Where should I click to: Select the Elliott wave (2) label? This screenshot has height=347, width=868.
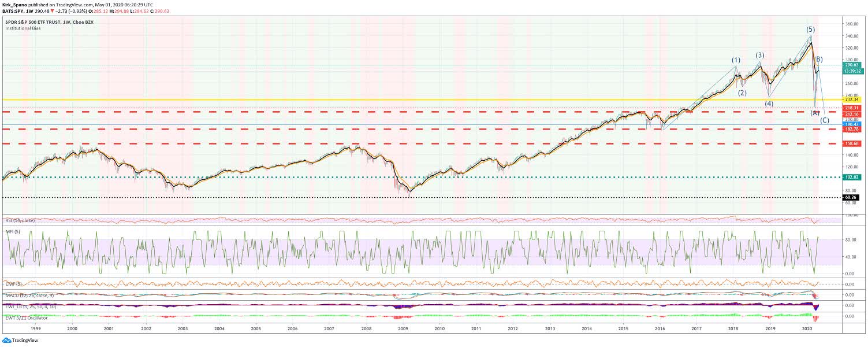click(743, 93)
